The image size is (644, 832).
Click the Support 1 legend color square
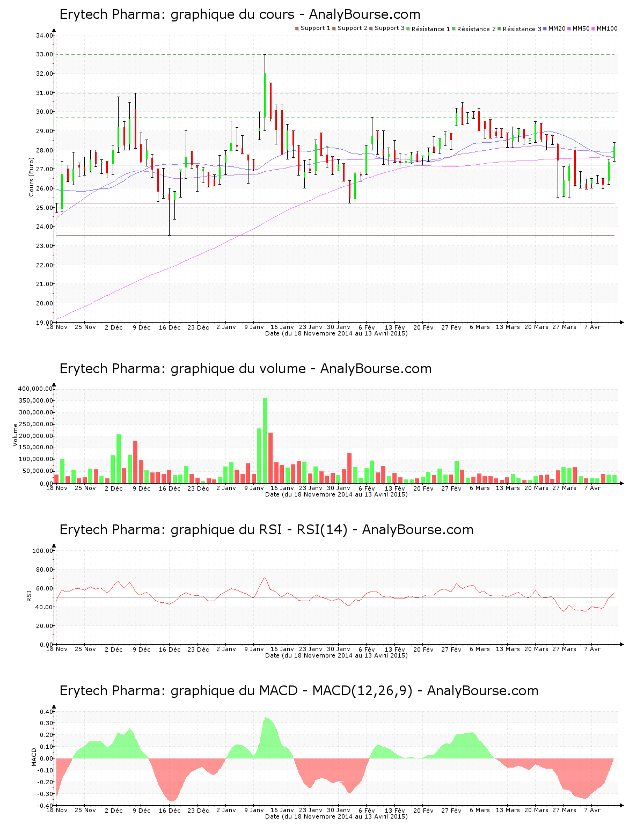pyautogui.click(x=297, y=28)
